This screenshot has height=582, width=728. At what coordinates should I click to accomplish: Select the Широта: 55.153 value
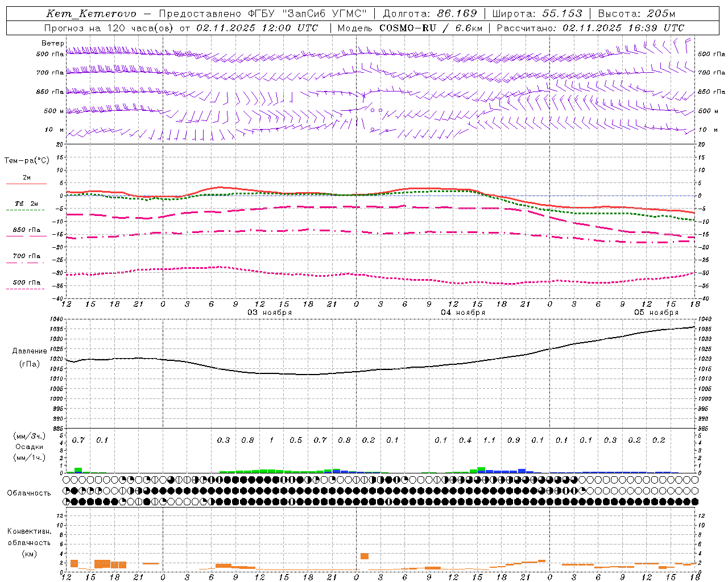(x=537, y=14)
